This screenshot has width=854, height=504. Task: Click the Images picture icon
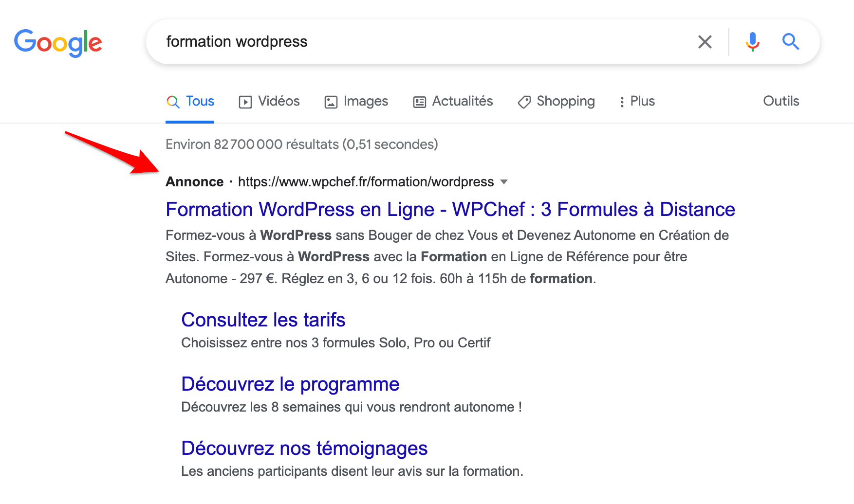[331, 102]
